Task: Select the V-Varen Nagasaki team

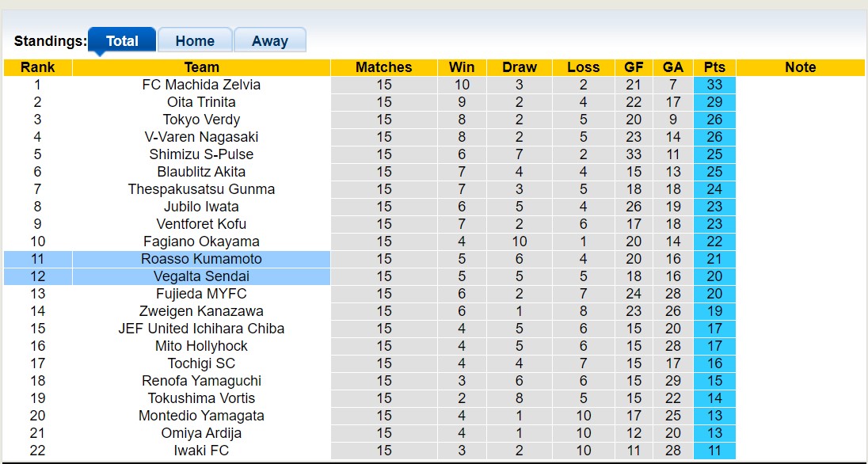Action: click(201, 137)
